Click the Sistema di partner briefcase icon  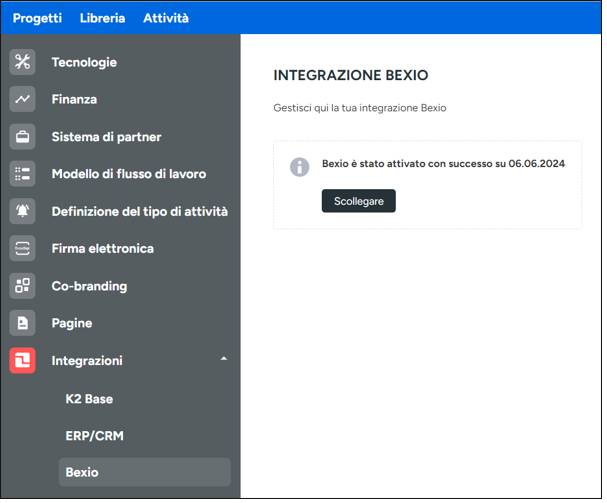point(22,137)
